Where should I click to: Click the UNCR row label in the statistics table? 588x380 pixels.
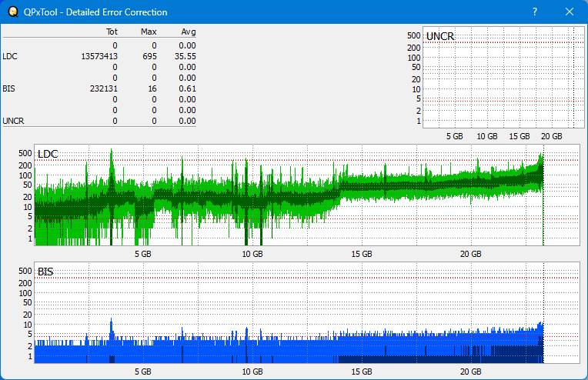tap(12, 121)
